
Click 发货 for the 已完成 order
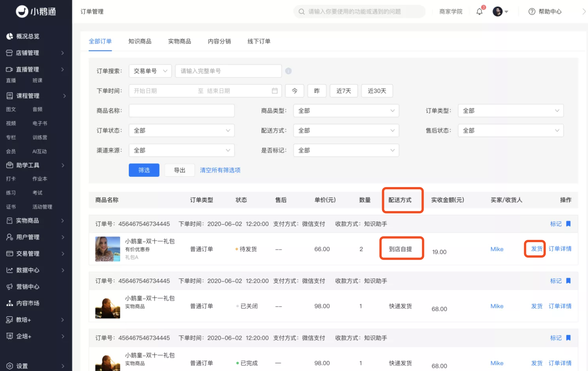[x=537, y=363]
